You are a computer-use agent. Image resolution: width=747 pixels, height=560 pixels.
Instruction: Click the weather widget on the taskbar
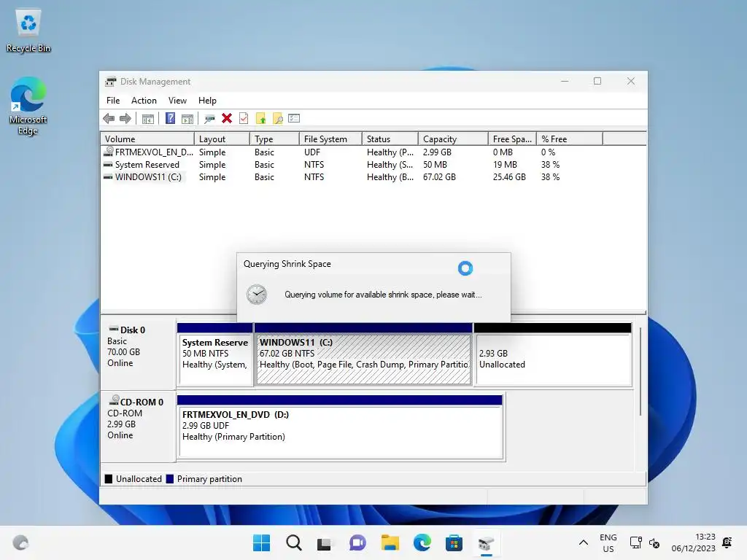click(20, 542)
